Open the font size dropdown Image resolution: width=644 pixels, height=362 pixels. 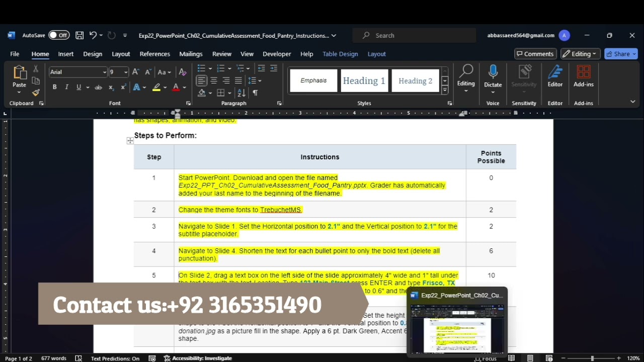pyautogui.click(x=126, y=72)
